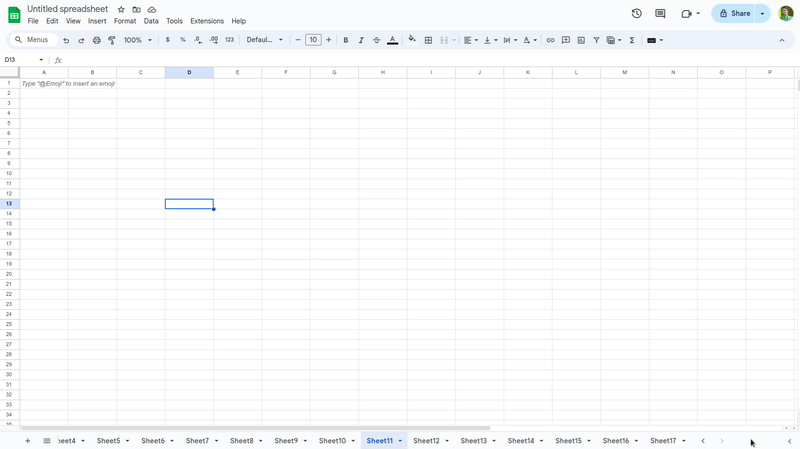Open the comments panel icon
Viewport: 800px width, 449px height.
pos(660,14)
